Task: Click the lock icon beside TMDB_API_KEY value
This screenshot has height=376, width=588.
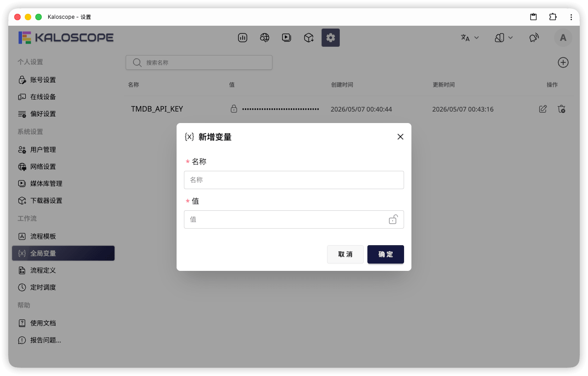Action: pos(234,109)
